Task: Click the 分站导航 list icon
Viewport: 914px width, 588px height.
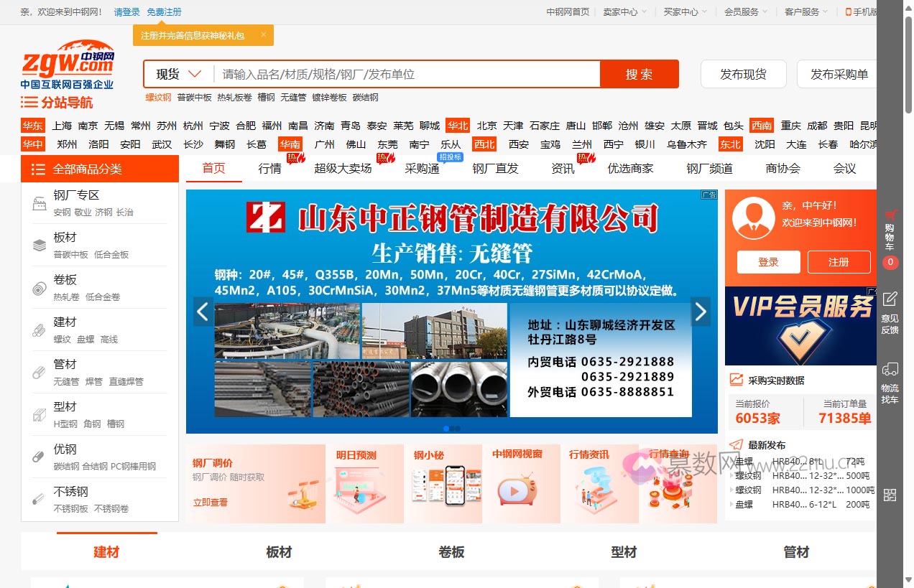Action: coord(29,102)
